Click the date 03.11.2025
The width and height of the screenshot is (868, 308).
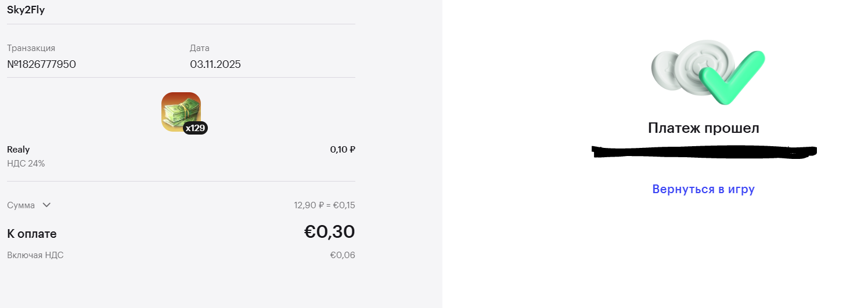pos(215,64)
